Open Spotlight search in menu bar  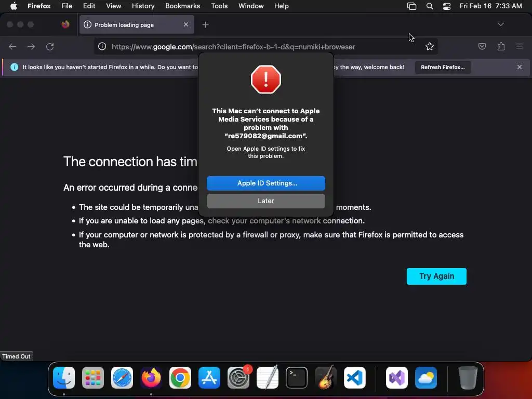(x=430, y=6)
